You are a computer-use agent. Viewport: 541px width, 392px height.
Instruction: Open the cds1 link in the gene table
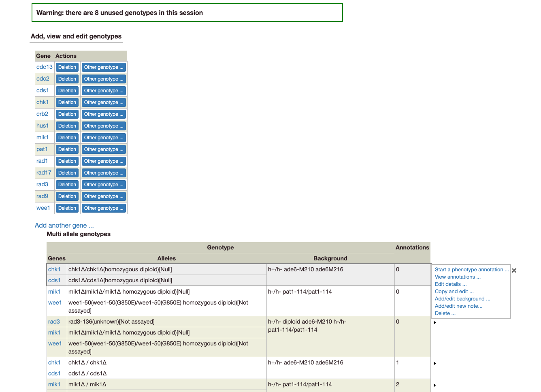click(43, 90)
